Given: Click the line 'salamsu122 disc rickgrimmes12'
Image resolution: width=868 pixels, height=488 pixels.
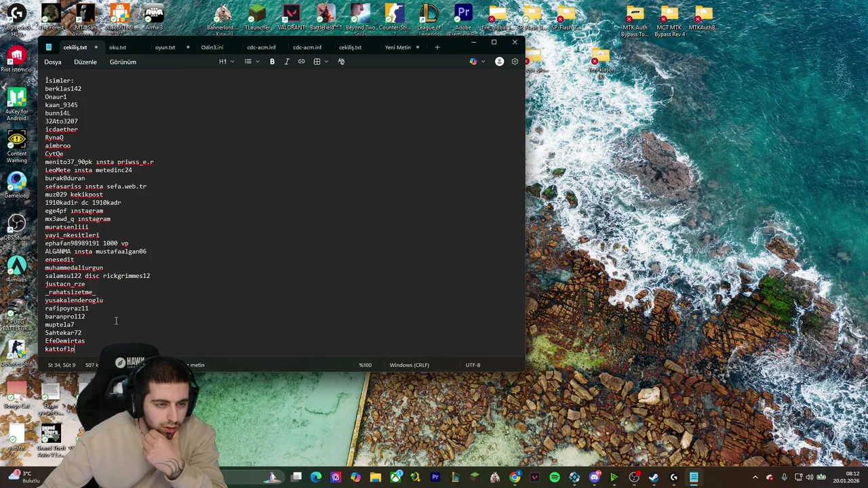Looking at the screenshot, I should click(x=98, y=276).
